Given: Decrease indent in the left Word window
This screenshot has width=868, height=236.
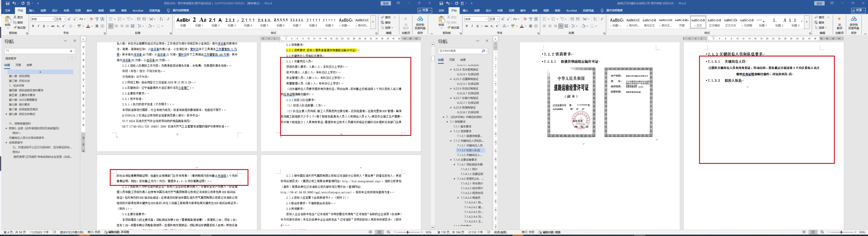Looking at the screenshot, I should 138,19.
